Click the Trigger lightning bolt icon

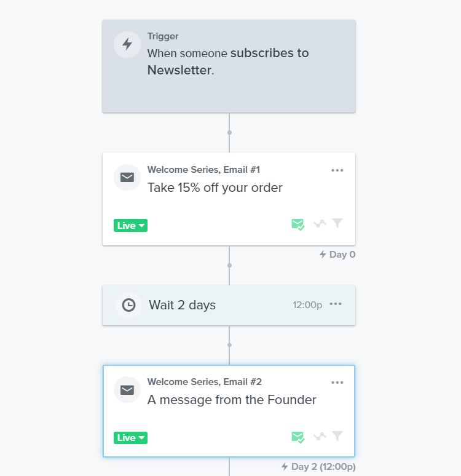tap(127, 44)
